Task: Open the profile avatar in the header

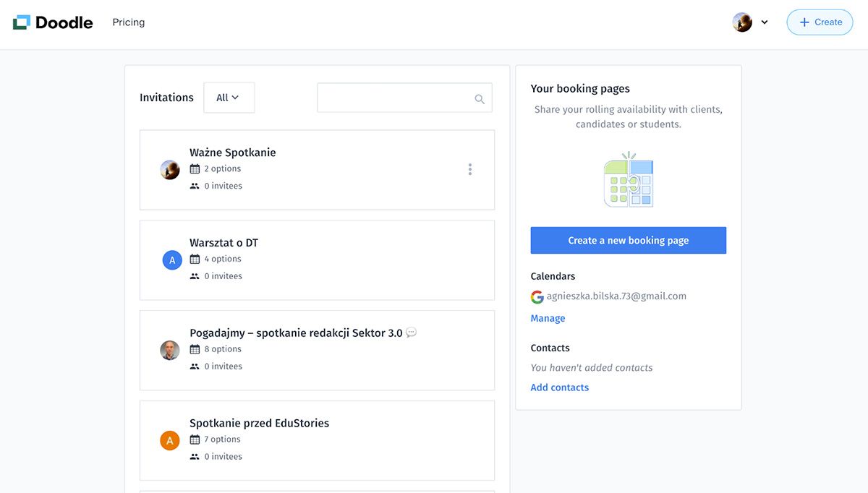Action: tap(742, 22)
